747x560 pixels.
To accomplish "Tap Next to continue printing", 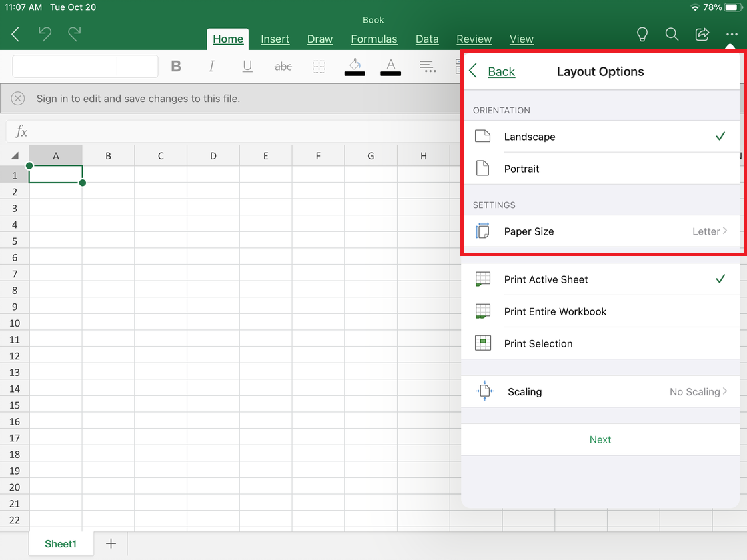I will (x=600, y=439).
